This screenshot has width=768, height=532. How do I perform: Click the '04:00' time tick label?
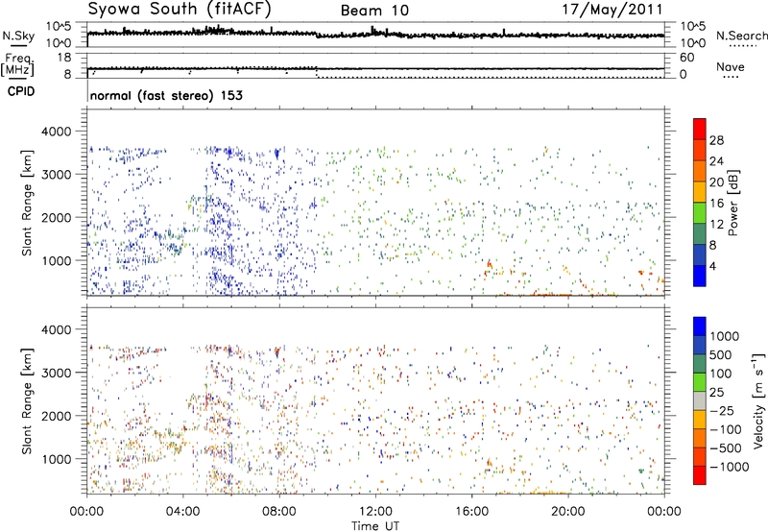(x=182, y=512)
